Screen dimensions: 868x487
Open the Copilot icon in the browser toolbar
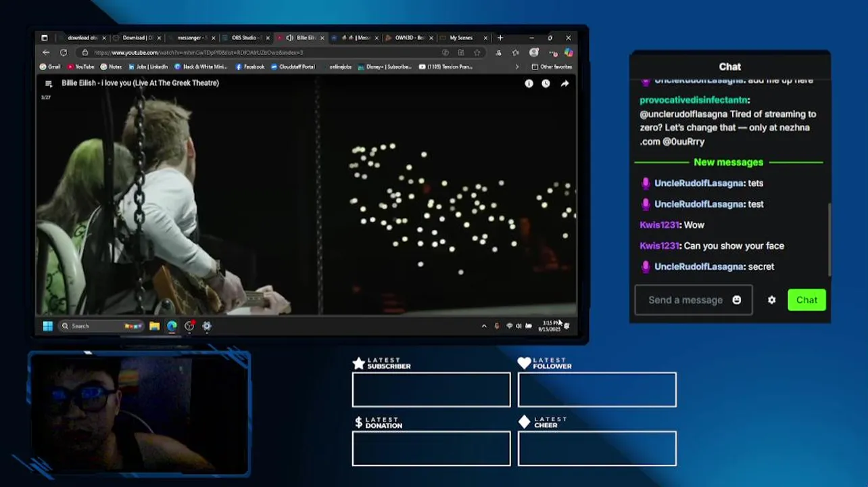[569, 53]
